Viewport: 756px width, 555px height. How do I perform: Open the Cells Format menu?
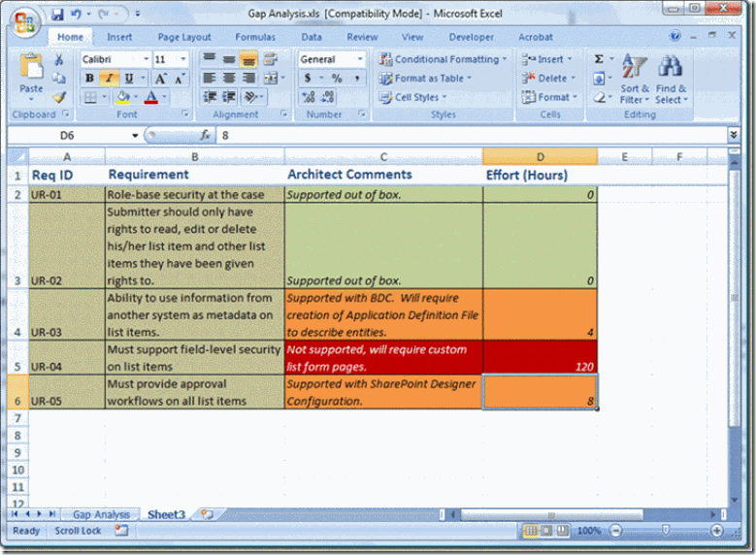549,97
